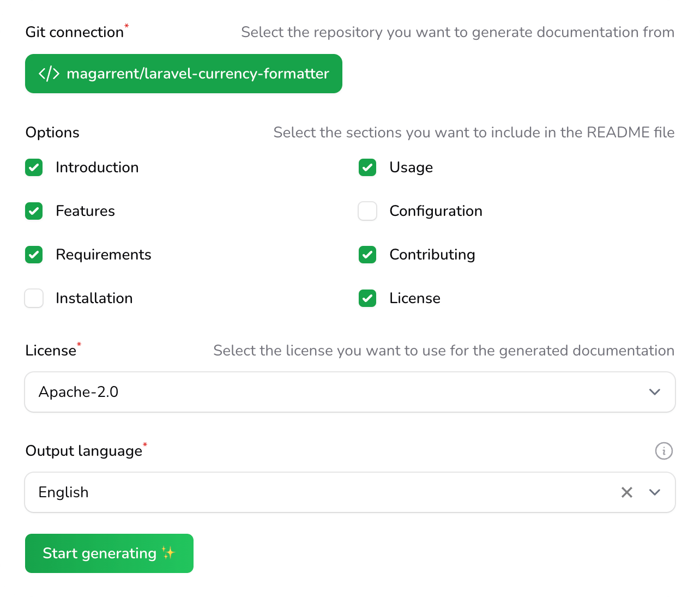Viewport: 700px width, 597px height.
Task: Enable the Installation checkbox
Action: (x=34, y=298)
